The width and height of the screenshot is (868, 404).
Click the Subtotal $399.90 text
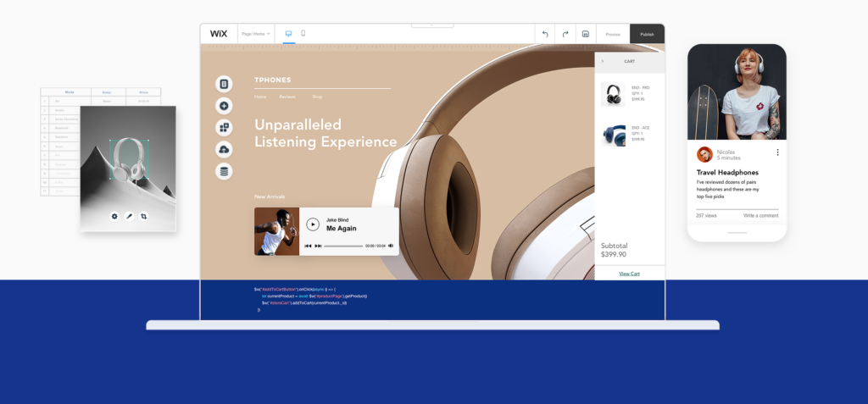point(614,250)
